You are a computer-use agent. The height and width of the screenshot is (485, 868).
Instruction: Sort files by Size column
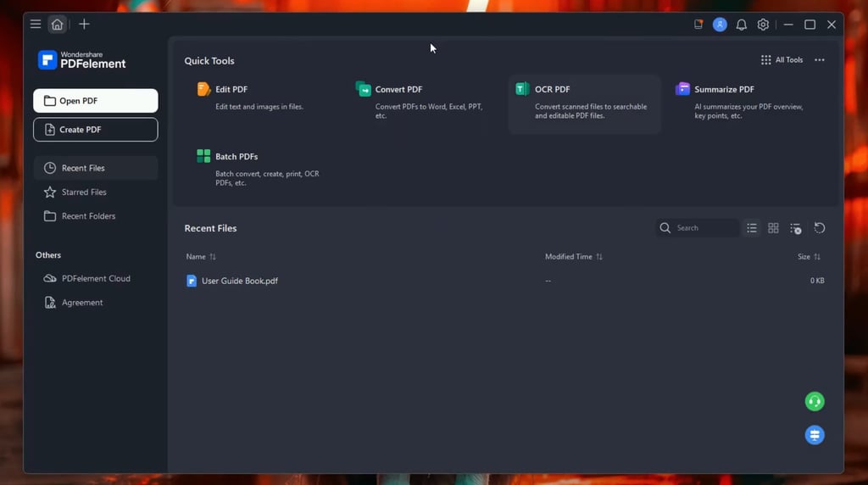809,257
